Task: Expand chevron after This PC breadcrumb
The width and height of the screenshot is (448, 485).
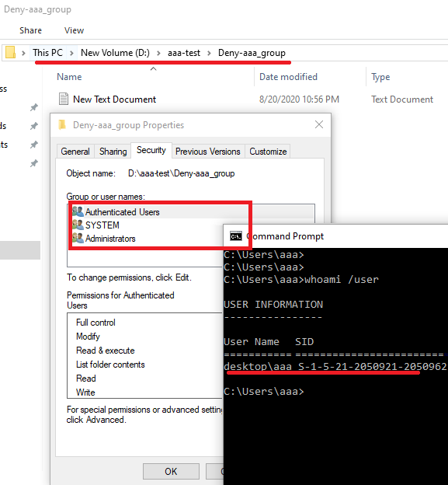Action: tap(71, 53)
